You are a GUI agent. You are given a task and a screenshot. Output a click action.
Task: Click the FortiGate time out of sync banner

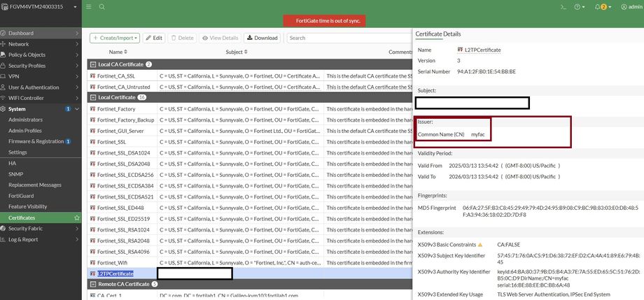click(325, 21)
